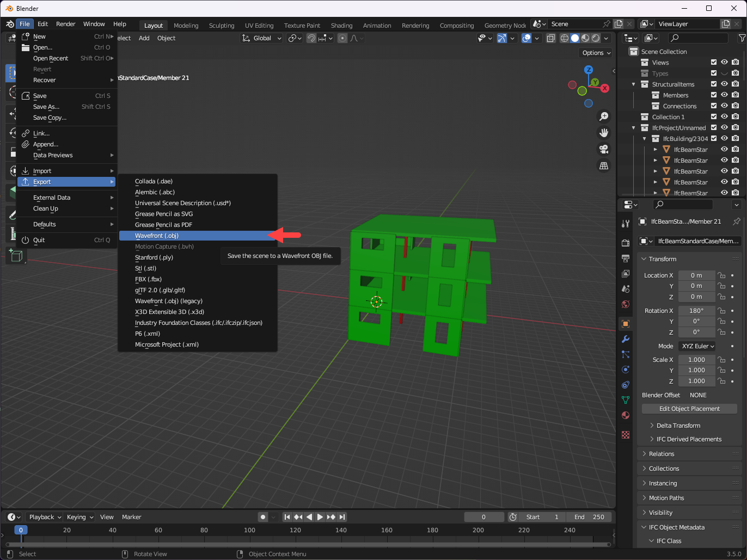Open the Texture properties checker tab

pos(626,435)
